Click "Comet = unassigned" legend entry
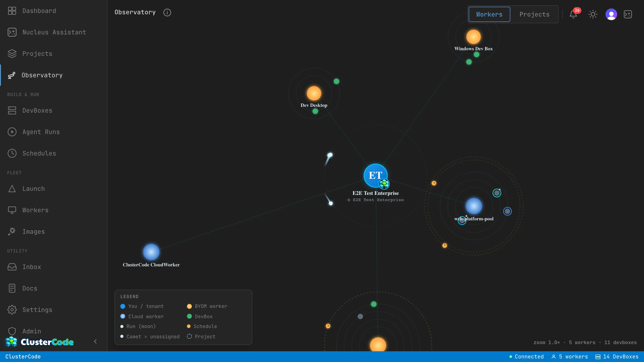This screenshot has width=644, height=362. (x=150, y=337)
